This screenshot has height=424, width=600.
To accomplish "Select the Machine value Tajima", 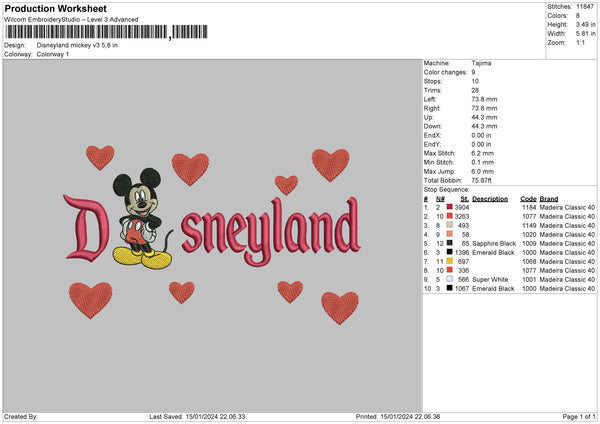I will click(481, 63).
